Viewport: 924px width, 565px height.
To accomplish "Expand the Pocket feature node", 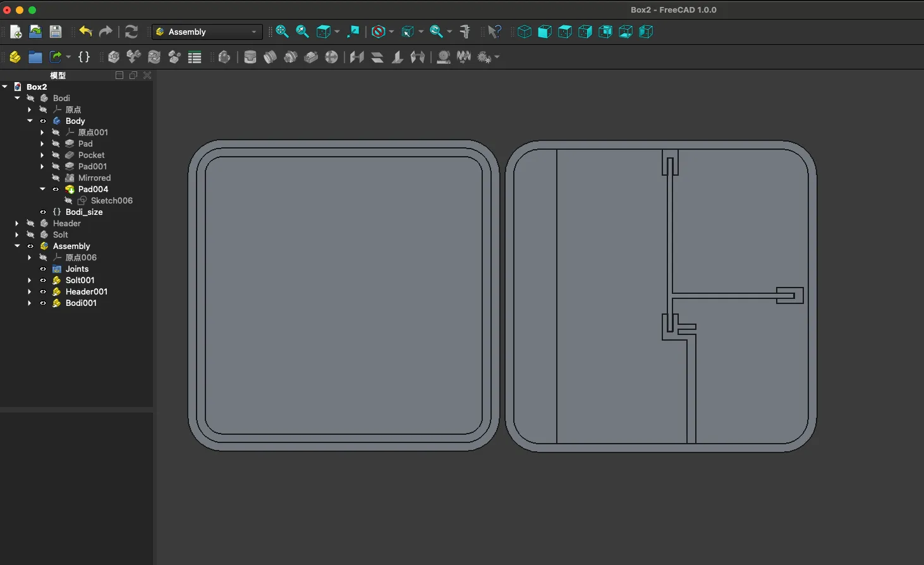I will click(42, 155).
